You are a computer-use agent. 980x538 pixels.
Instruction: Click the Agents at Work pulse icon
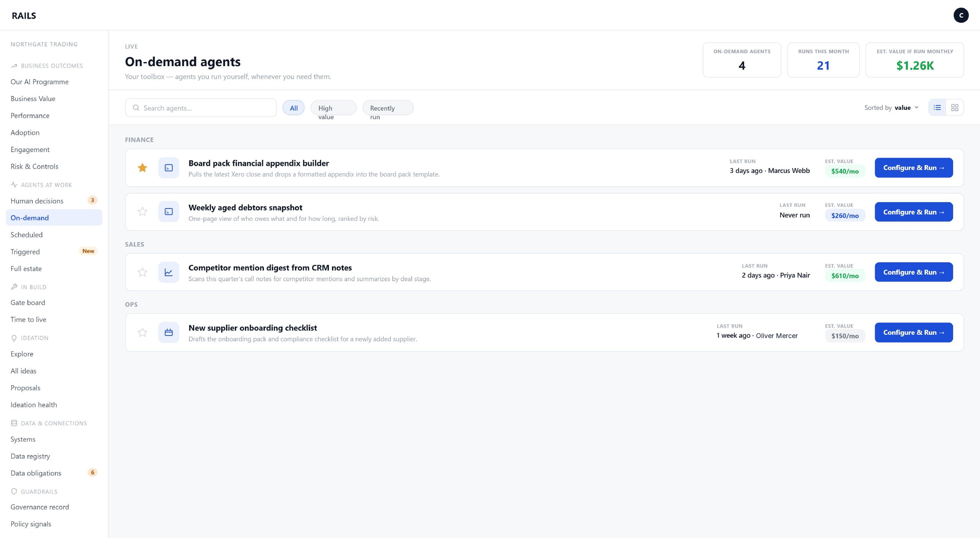pos(14,185)
